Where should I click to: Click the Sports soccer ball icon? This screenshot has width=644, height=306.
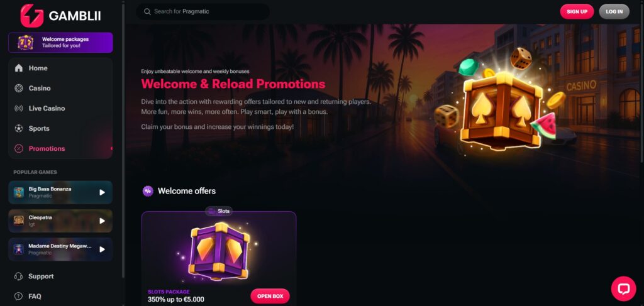click(18, 128)
